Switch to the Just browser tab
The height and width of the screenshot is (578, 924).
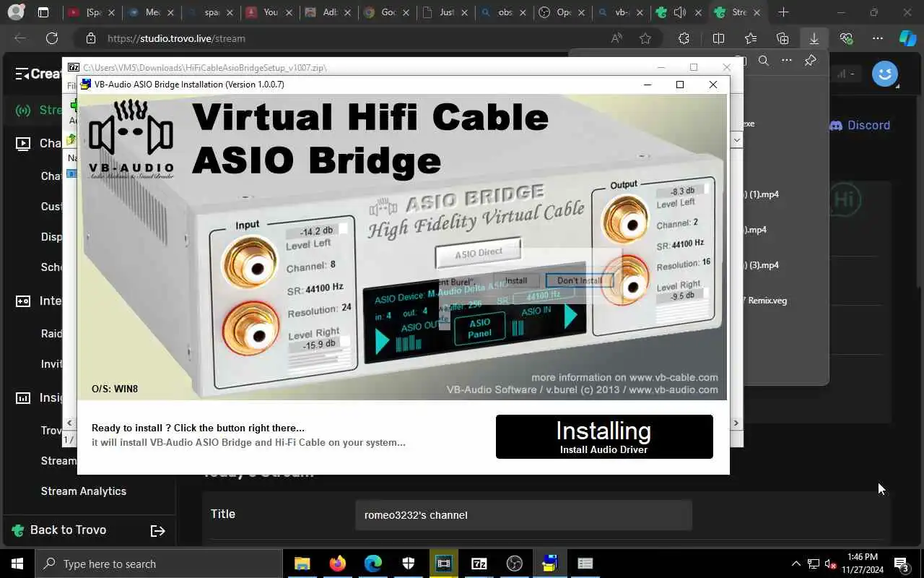pyautogui.click(x=446, y=12)
